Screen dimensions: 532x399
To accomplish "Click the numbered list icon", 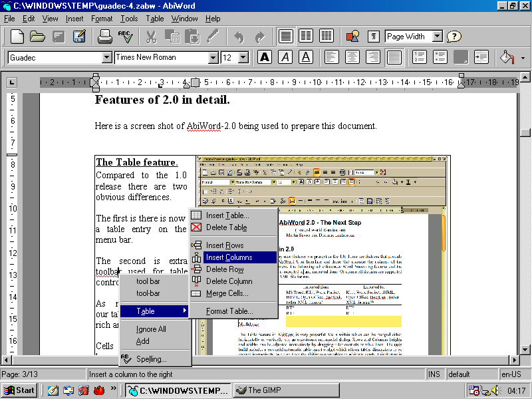I will click(x=419, y=57).
